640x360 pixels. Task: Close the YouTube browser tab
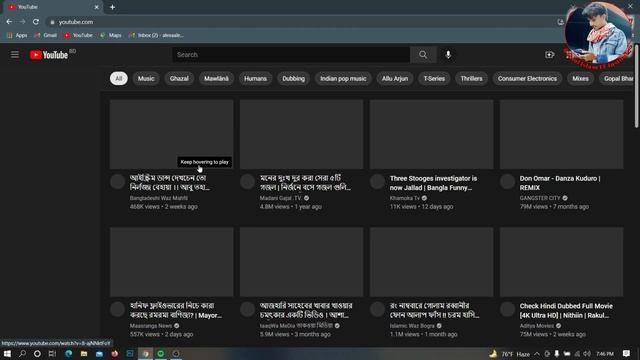click(x=96, y=7)
